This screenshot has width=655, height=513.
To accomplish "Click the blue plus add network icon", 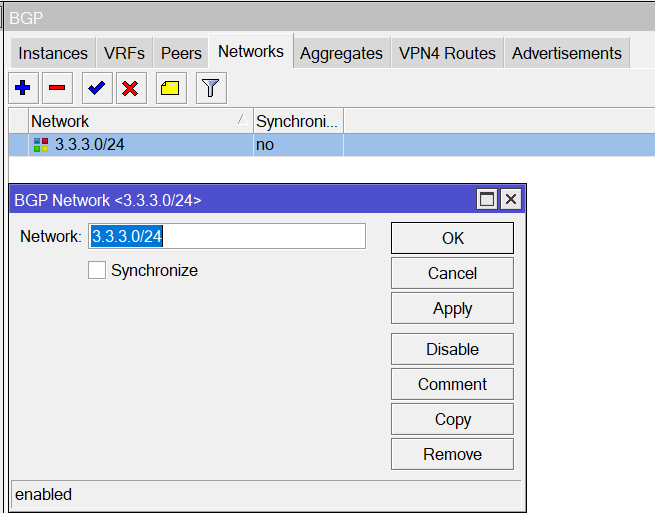I will [x=23, y=89].
